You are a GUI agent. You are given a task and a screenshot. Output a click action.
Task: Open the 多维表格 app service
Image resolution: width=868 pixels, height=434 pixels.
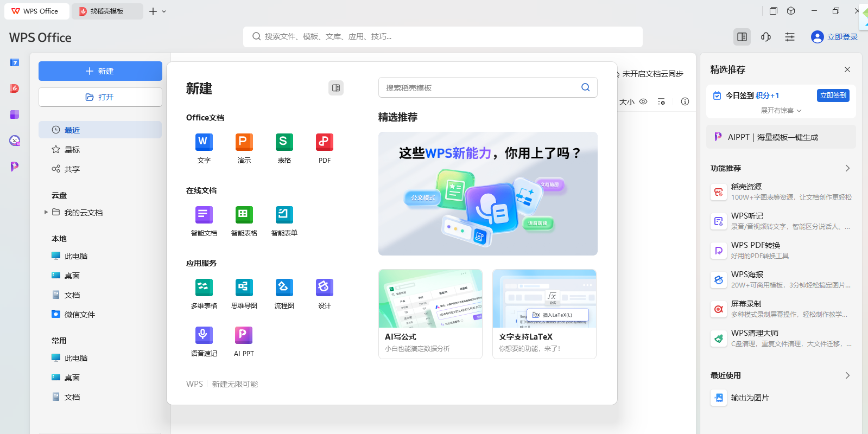(x=204, y=293)
